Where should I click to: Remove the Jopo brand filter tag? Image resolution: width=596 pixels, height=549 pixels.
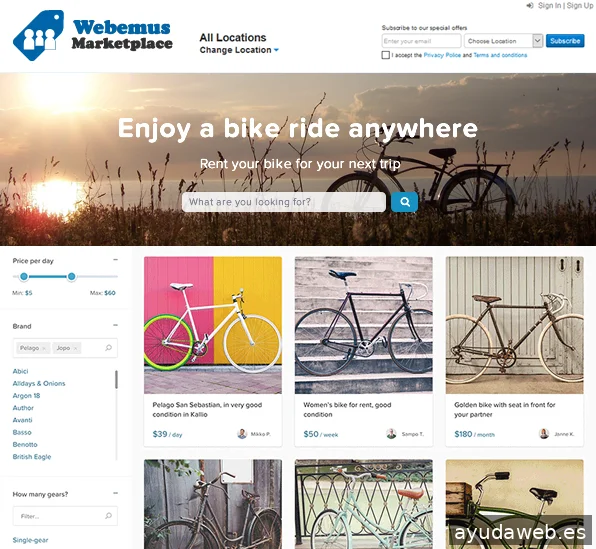(76, 348)
